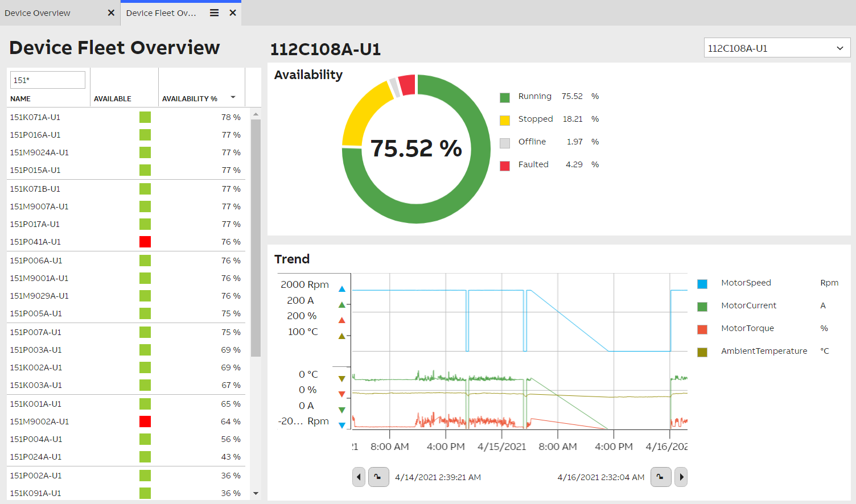This screenshot has width=856, height=504.
Task: Click the scroll-up arrow of device list
Action: (256, 114)
